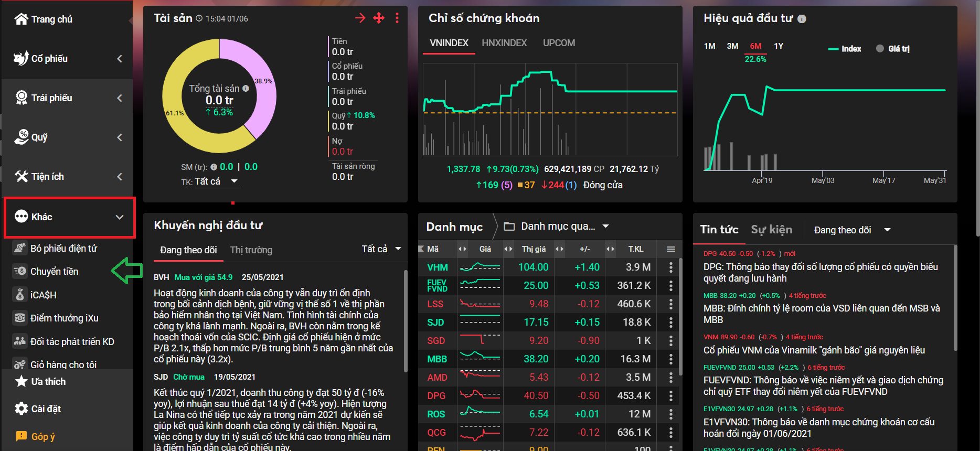This screenshot has width=980, height=451.
Task: Sort by the Mã column header
Action: click(433, 249)
